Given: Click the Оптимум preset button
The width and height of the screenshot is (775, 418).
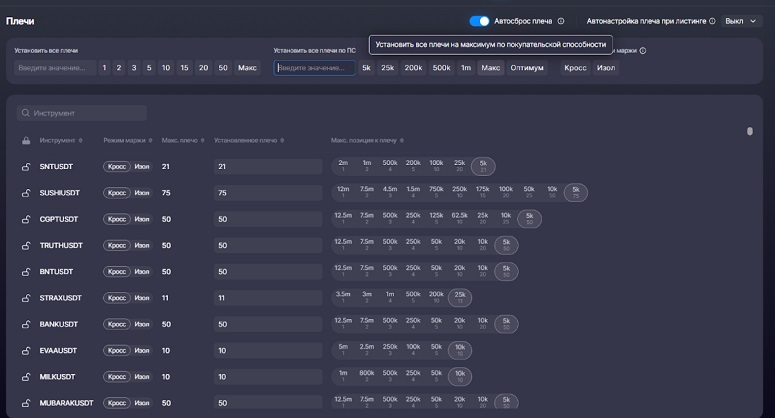Looking at the screenshot, I should click(527, 68).
